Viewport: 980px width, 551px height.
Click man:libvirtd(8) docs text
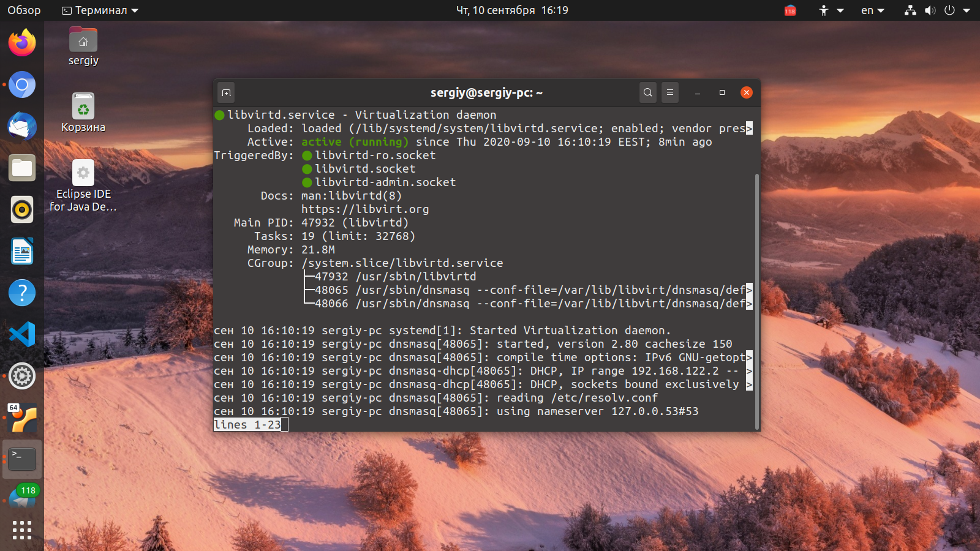tap(352, 196)
